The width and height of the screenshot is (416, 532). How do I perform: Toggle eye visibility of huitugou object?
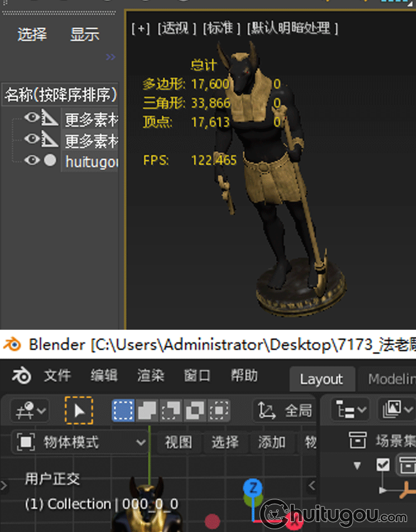click(x=32, y=160)
